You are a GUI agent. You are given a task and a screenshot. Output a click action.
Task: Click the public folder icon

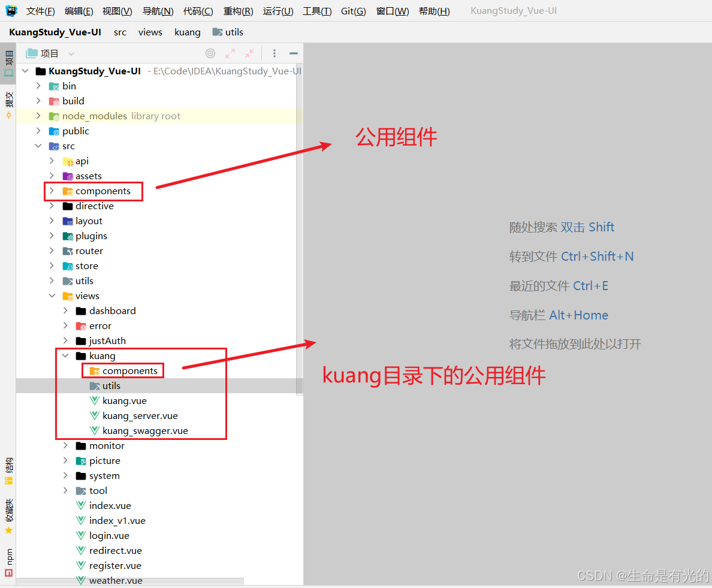[54, 131]
